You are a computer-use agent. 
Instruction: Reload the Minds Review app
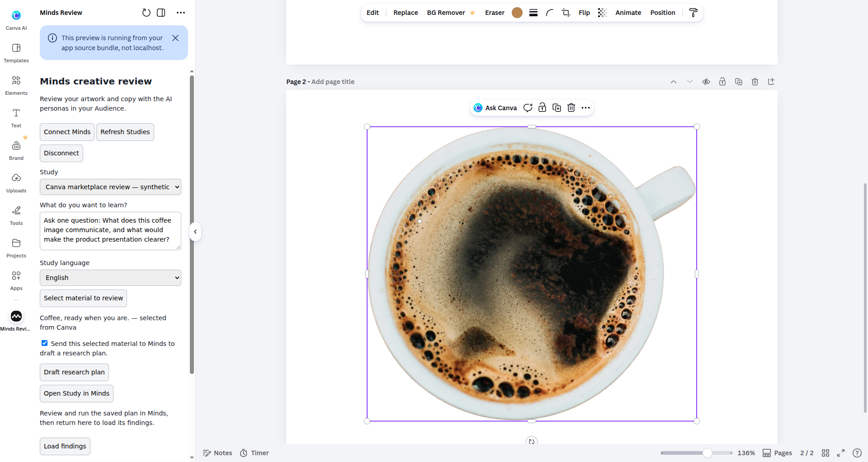click(146, 13)
